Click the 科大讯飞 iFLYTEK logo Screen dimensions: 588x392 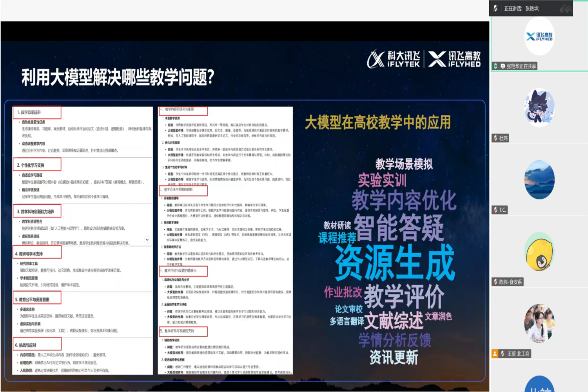[x=394, y=59]
